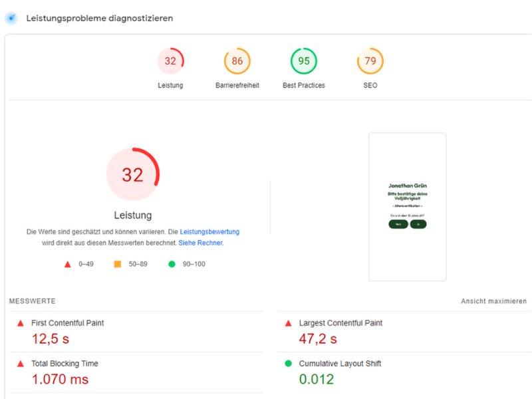The height and width of the screenshot is (399, 532).
Task: Click the page screenshot thumbnail preview
Action: 407,207
